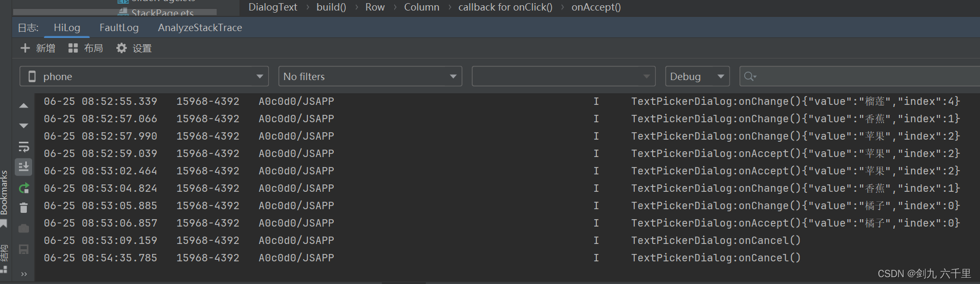980x284 pixels.
Task: Select log line with 榴莲 index 4
Action: (502, 101)
